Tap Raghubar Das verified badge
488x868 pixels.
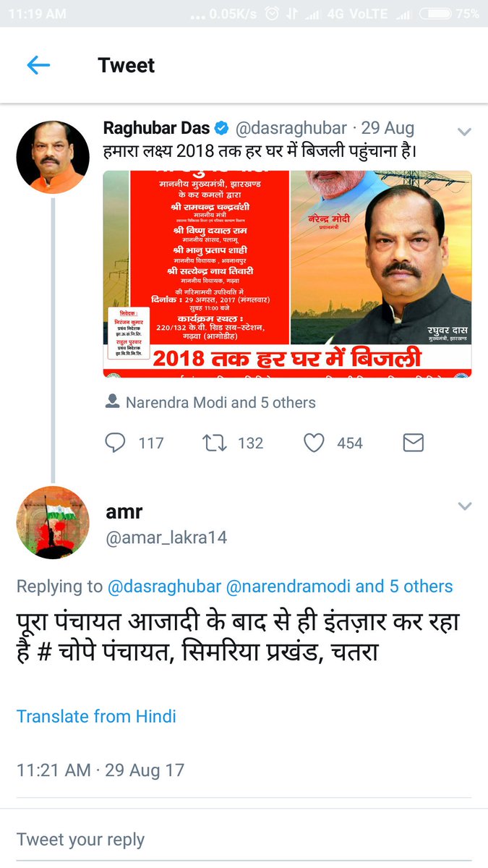[x=222, y=129]
